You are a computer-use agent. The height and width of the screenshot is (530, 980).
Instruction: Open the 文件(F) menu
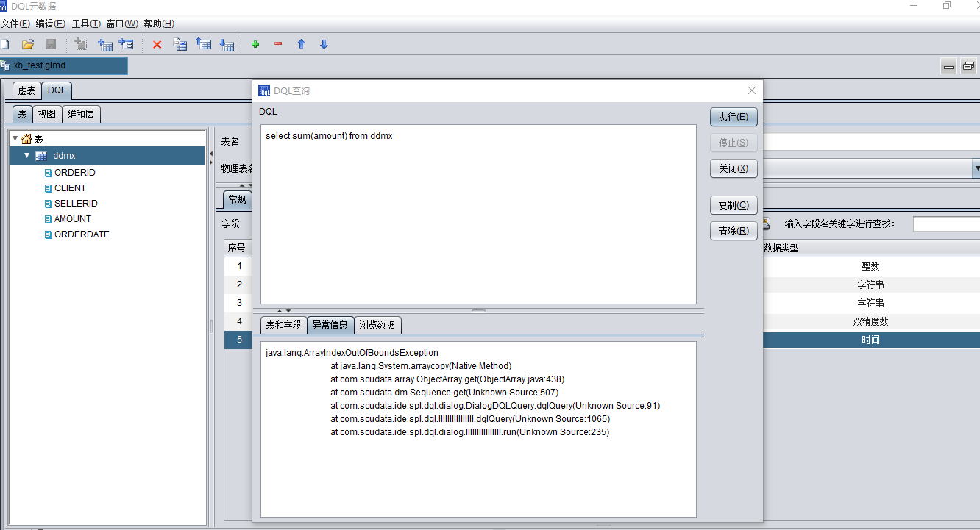pyautogui.click(x=15, y=24)
